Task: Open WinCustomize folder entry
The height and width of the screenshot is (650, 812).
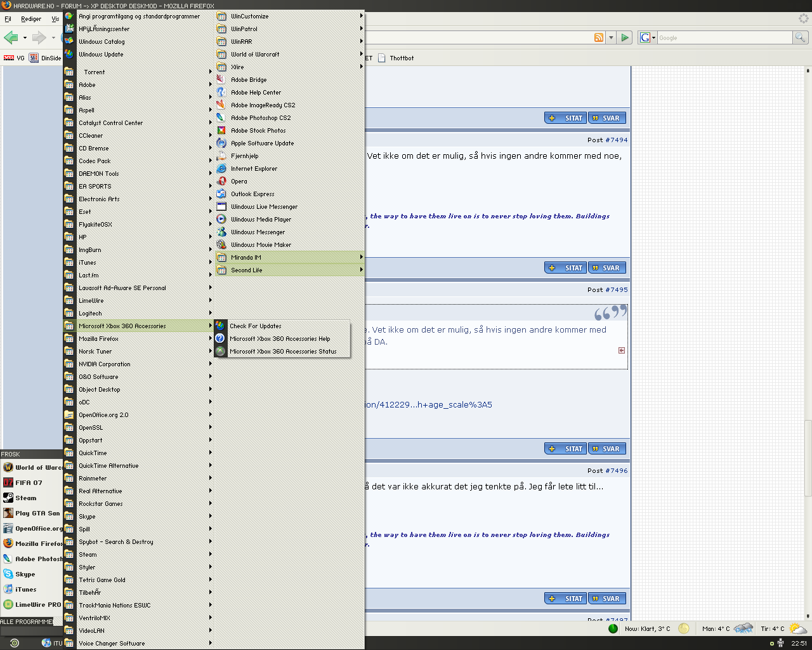Action: (289, 17)
